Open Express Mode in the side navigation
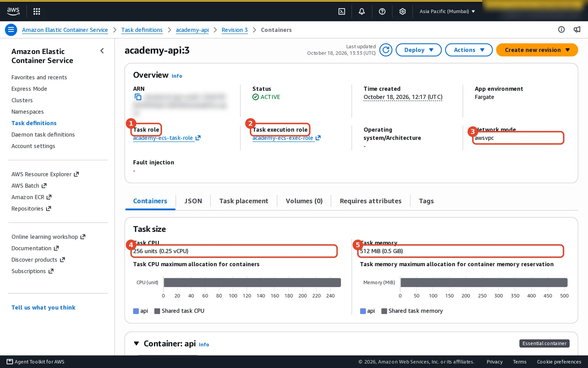The height and width of the screenshot is (368, 588). tap(29, 89)
